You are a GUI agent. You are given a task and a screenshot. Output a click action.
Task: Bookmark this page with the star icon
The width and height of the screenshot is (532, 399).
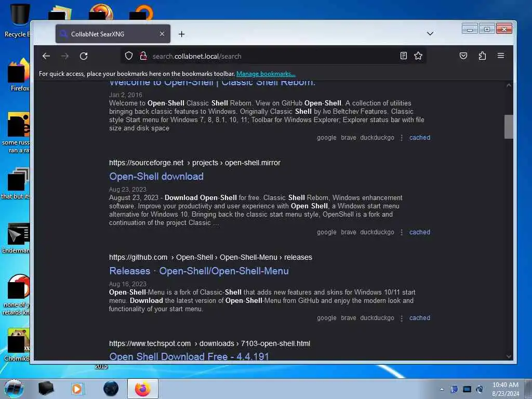(418, 56)
